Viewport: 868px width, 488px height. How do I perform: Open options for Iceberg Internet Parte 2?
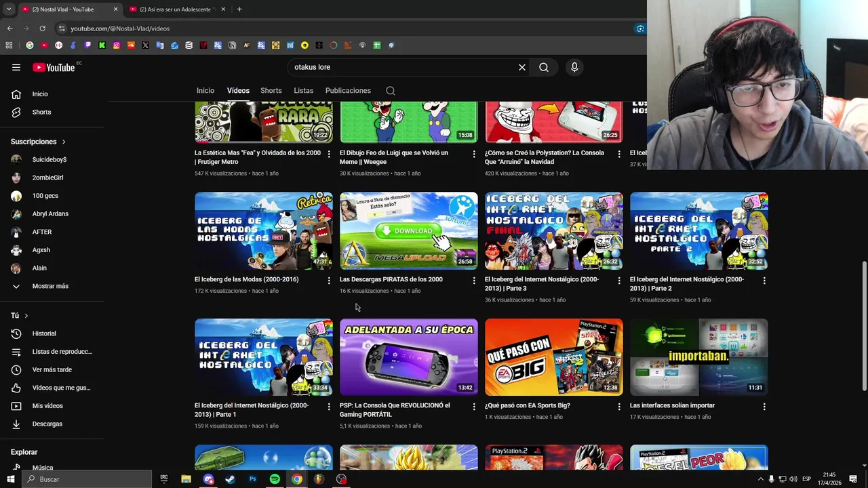pos(764,281)
